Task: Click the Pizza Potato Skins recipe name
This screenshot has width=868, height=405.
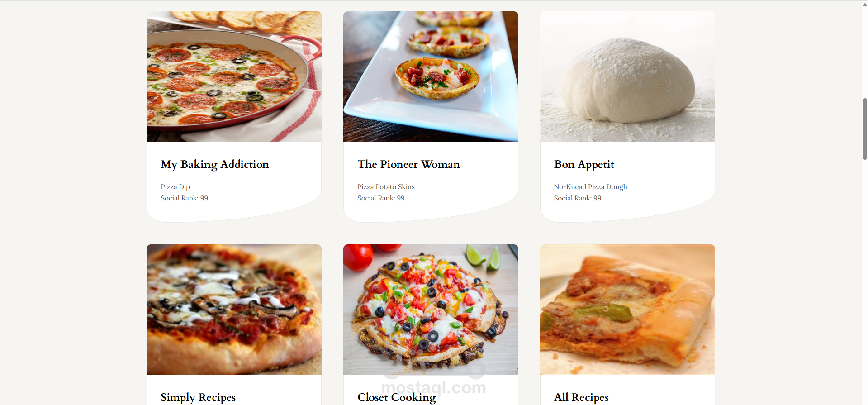Action: [386, 187]
